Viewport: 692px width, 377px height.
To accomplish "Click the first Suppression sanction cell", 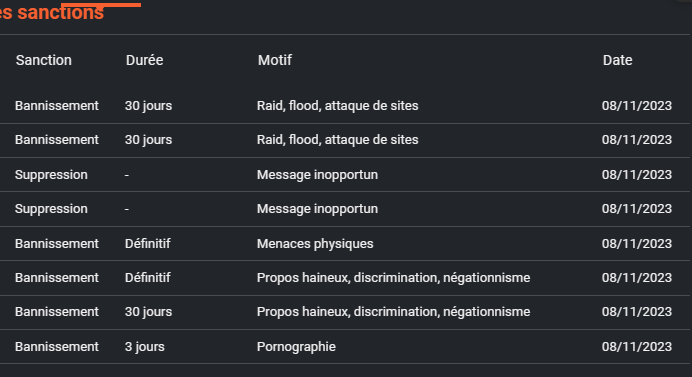I will click(51, 175).
